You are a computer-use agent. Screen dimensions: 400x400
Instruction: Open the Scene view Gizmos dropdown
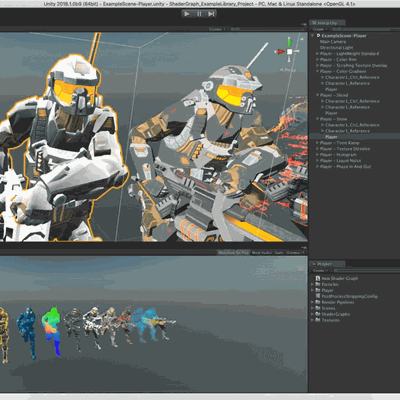point(217,29)
